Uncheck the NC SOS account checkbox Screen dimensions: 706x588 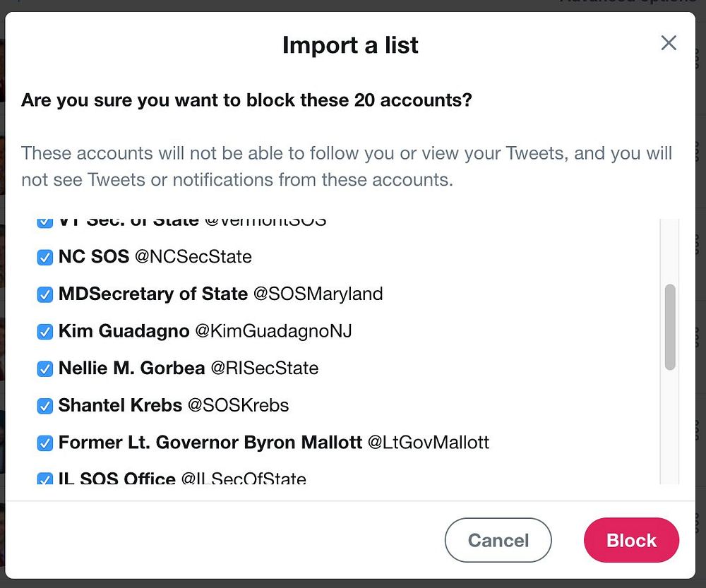[45, 257]
